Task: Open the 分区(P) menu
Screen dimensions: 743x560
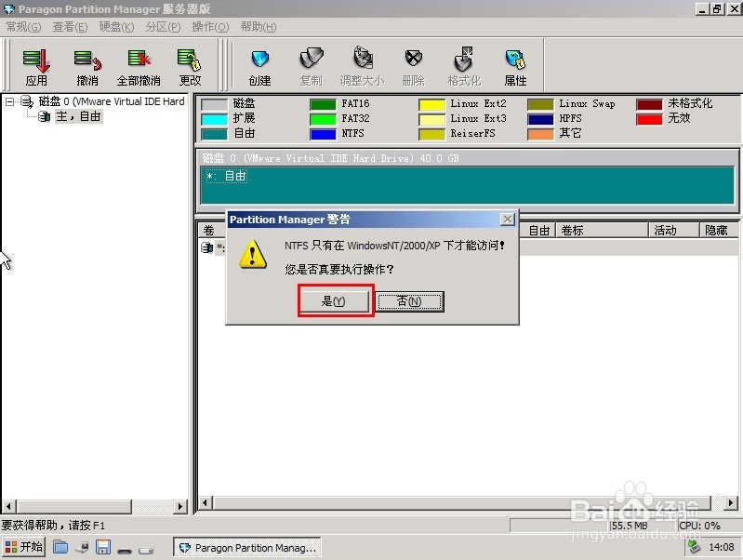Action: point(163,27)
